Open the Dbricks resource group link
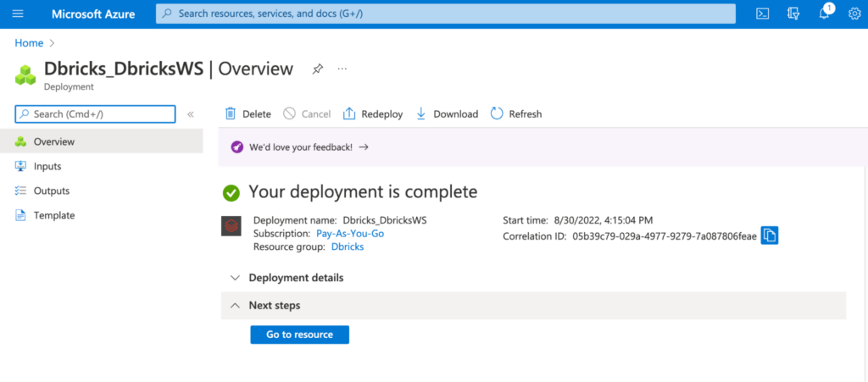This screenshot has height=382, width=868. coord(348,246)
